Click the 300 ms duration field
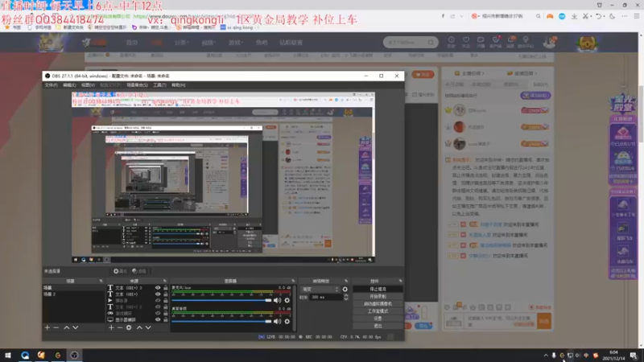Viewport: 644px width, 362px height. tap(326, 297)
